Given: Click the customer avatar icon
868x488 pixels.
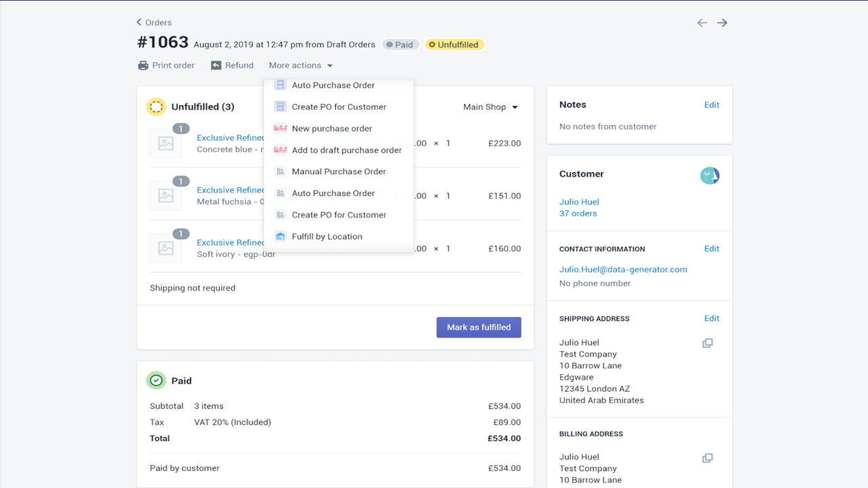Looking at the screenshot, I should pos(710,176).
